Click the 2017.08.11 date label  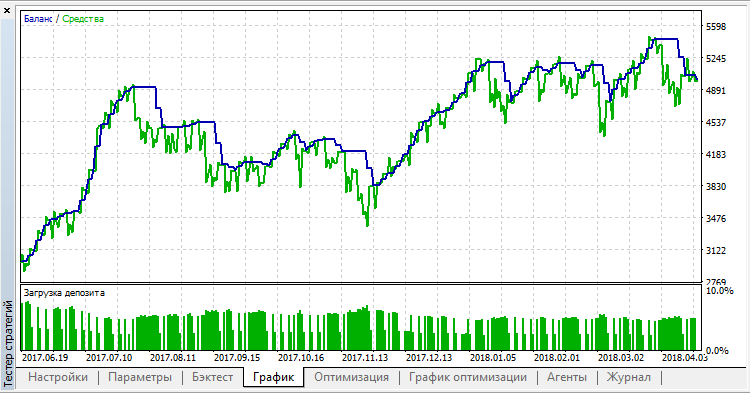(173, 358)
